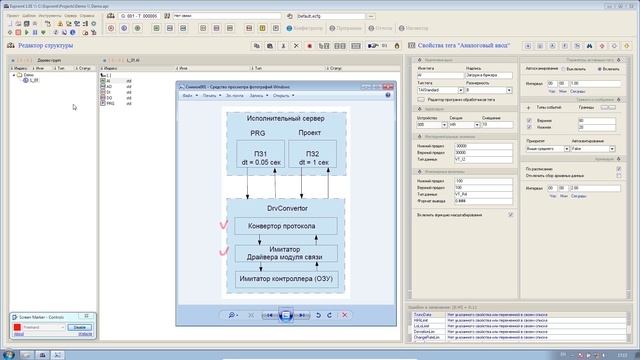640x360 pixels.
Task: Open Печать menu in photo viewer
Action: (212, 96)
